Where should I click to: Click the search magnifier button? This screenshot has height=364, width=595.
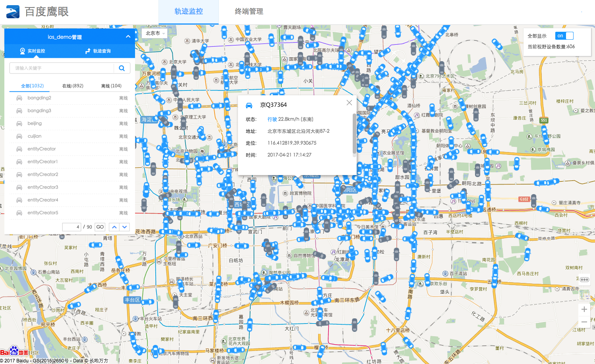pyautogui.click(x=122, y=68)
